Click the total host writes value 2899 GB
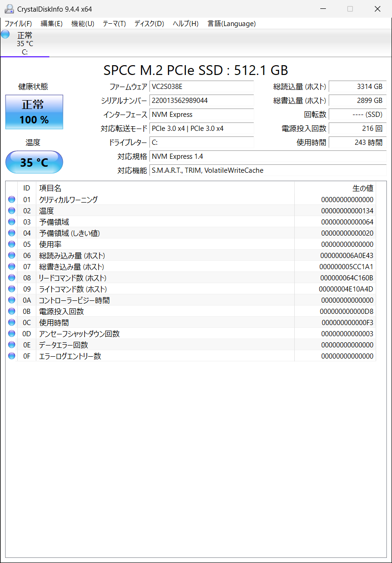This screenshot has height=563, width=392. click(358, 101)
